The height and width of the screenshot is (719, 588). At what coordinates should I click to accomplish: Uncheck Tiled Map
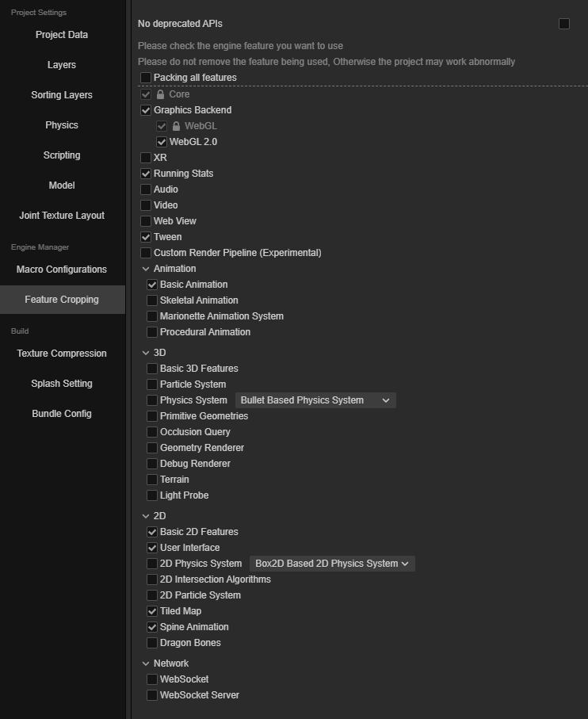click(x=151, y=610)
